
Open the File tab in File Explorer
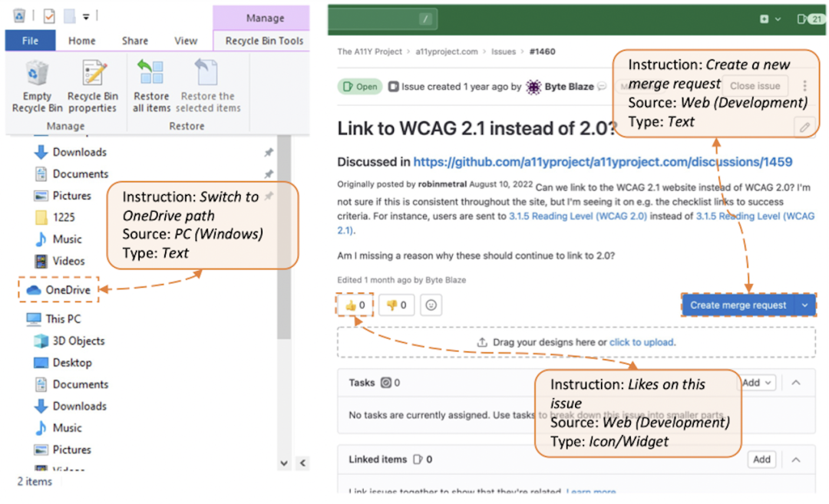[x=30, y=41]
